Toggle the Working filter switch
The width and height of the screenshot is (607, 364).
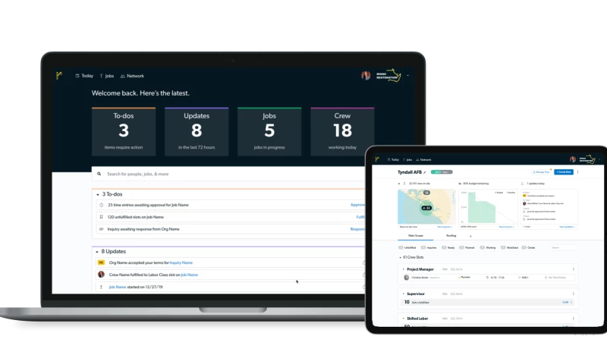(481, 247)
